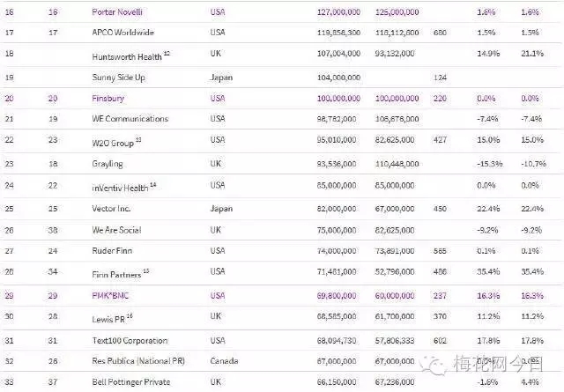This screenshot has width=564, height=392.
Task: Click the Huntsworth Health firm name
Action: 125,55
